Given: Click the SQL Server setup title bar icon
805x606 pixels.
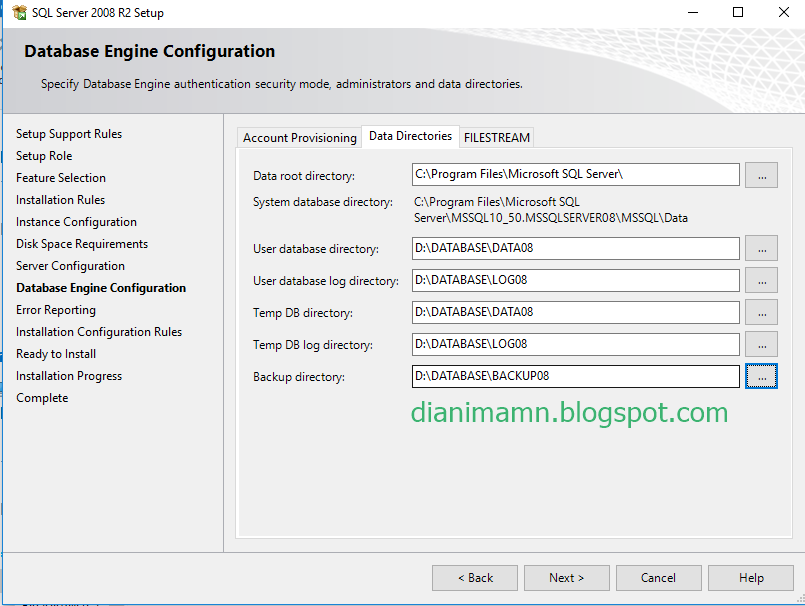Looking at the screenshot, I should click(14, 13).
